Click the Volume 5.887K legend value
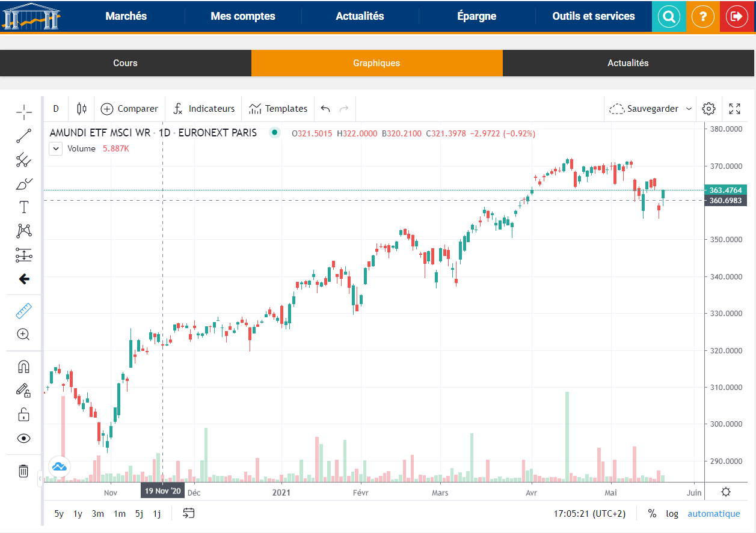 tap(116, 148)
